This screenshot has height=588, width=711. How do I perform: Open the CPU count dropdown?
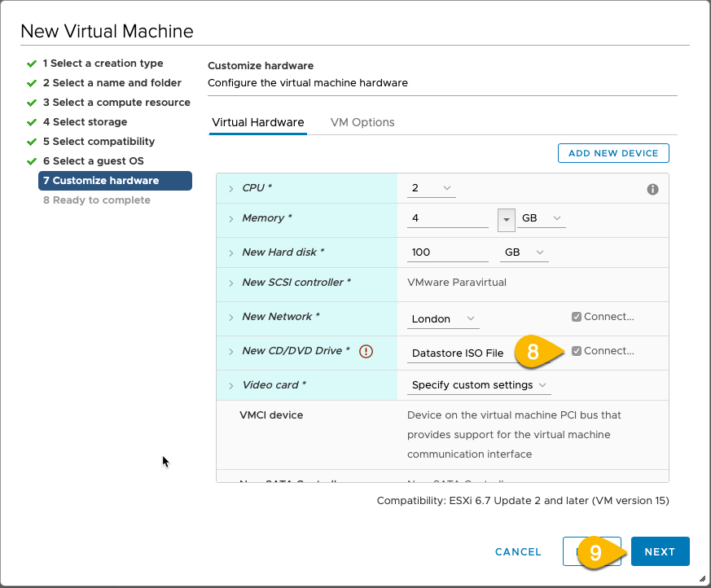click(431, 188)
